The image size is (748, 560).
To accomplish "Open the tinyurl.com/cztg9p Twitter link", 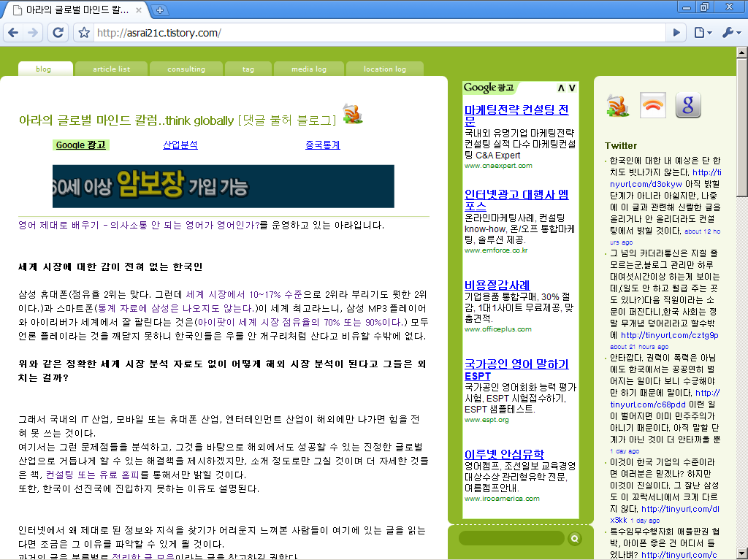I will point(670,335).
